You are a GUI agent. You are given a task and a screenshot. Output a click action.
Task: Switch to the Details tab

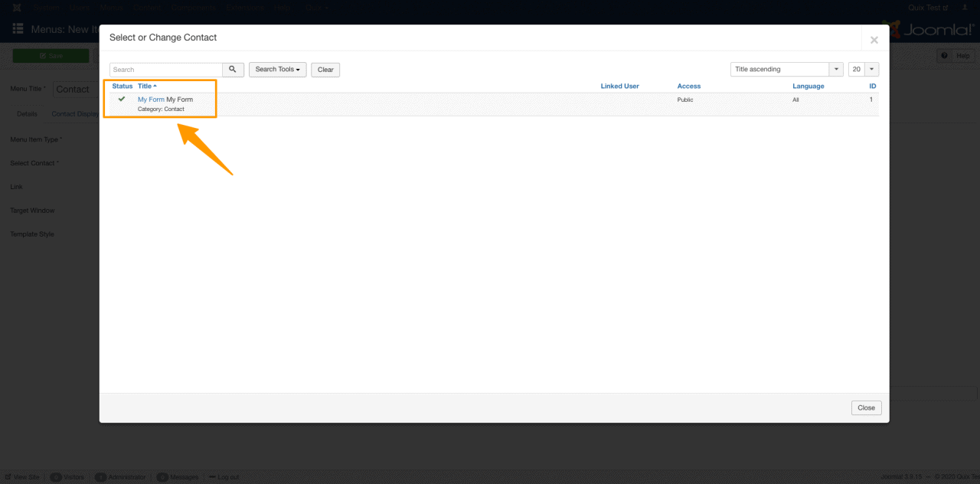click(27, 113)
